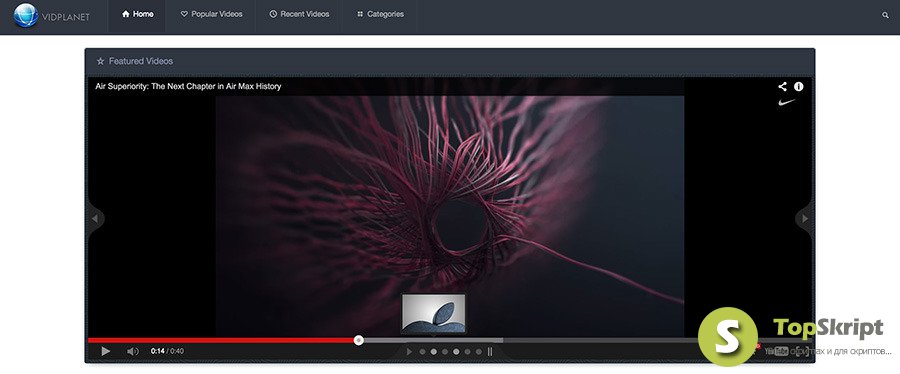The image size is (900, 374).
Task: Pause the slideshow with the carousel pause bars
Action: click(490, 351)
